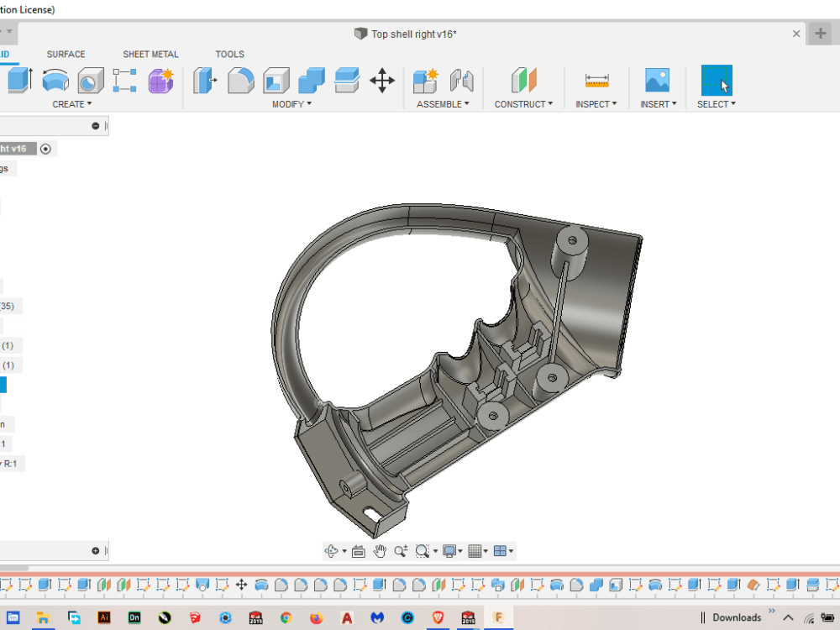Click the Pan hand icon
Image resolution: width=840 pixels, height=630 pixels.
[380, 551]
